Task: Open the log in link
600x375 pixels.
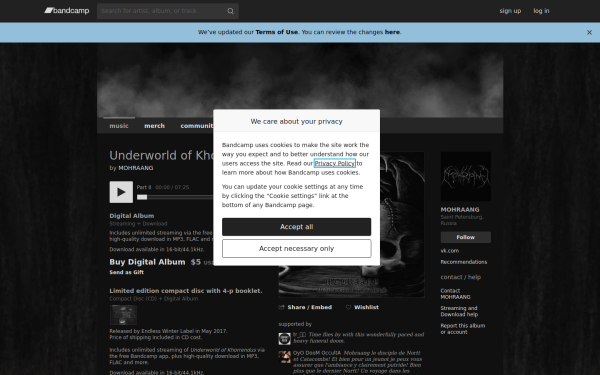Action: [x=541, y=11]
